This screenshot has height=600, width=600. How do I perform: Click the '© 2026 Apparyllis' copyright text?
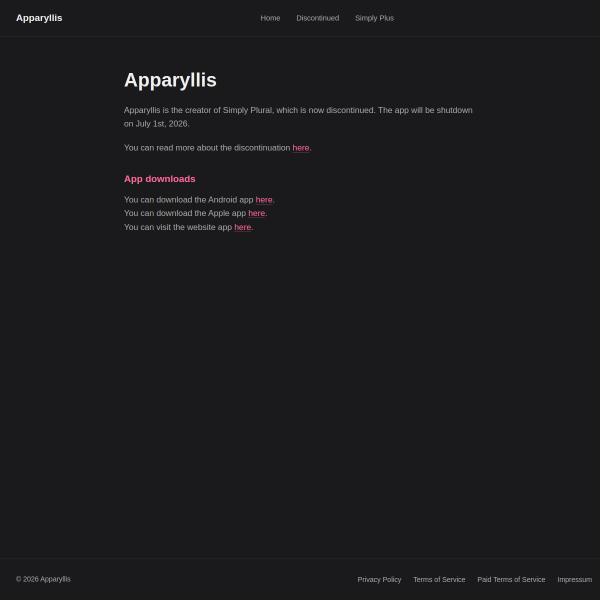coord(43,579)
